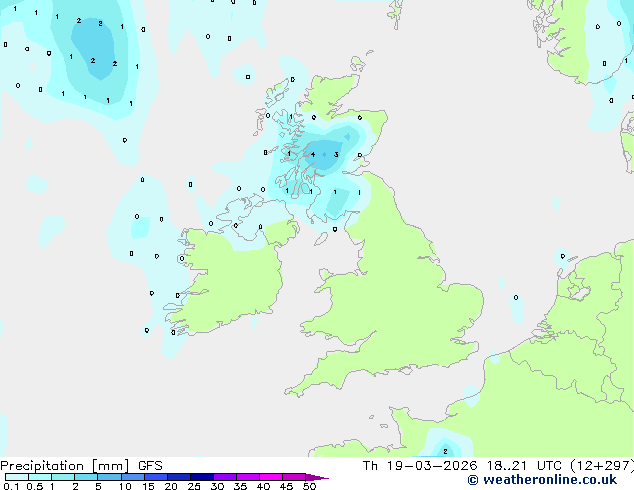Click the '3' precipitation value over Scotland

click(336, 154)
